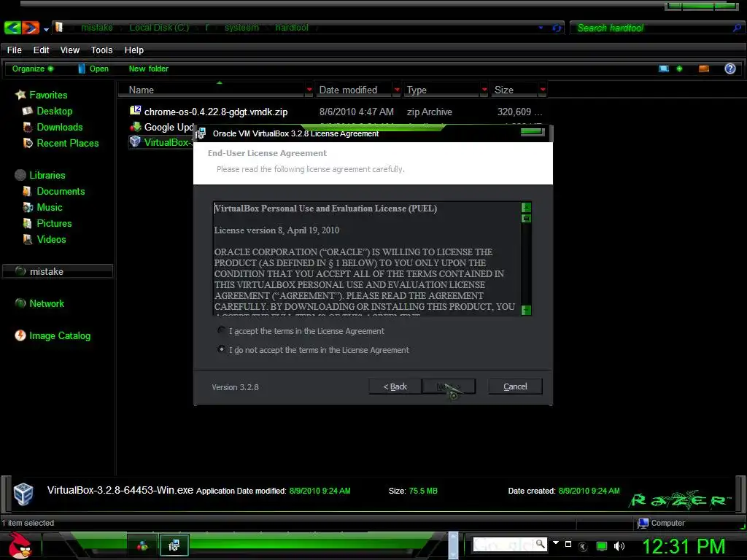Click the license scrollbar thumb
Image resolution: width=747 pixels, height=560 pixels.
click(526, 219)
